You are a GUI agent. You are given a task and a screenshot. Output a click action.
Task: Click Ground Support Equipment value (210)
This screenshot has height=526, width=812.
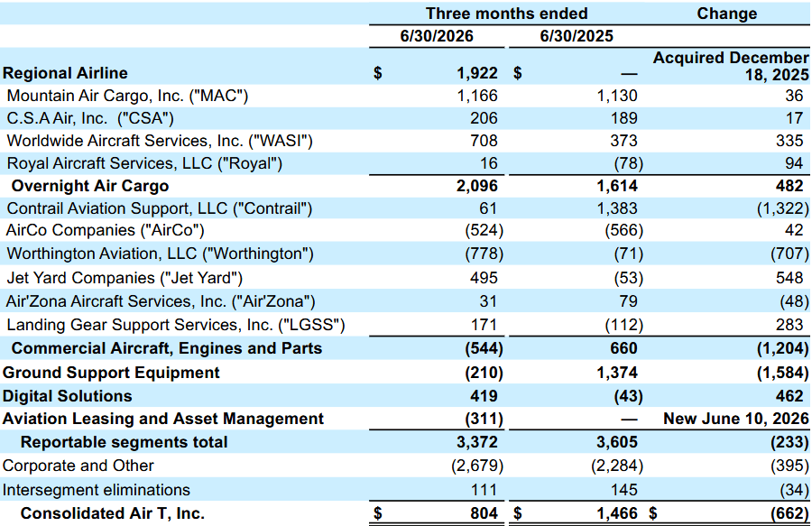click(484, 373)
